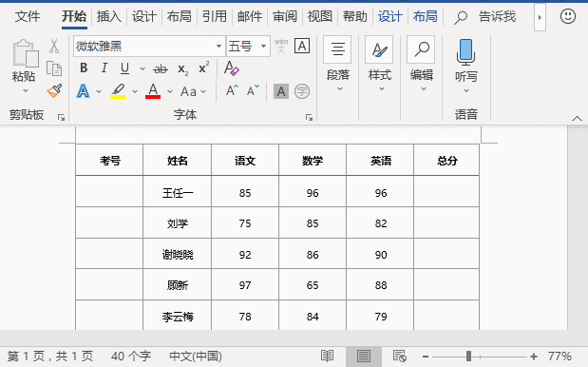Apply the yellow text highlight color
Image resolution: width=588 pixels, height=367 pixels.
point(118,91)
